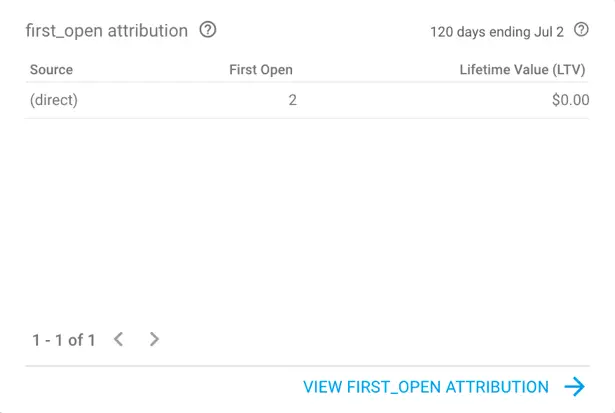Screen dimensions: 615x413
Task: Select the (direct) source row
Action: coord(54,100)
